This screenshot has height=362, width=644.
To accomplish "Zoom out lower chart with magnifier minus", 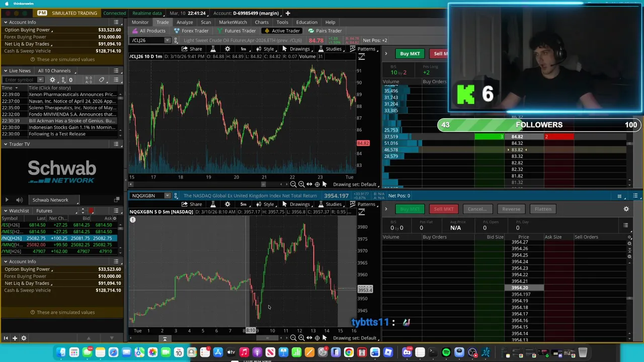I will 293,338.
